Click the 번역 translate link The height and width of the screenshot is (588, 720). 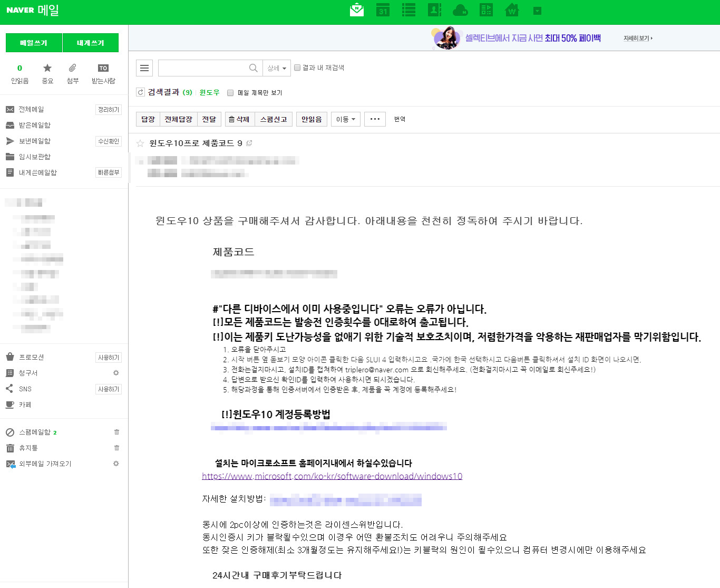tap(400, 119)
